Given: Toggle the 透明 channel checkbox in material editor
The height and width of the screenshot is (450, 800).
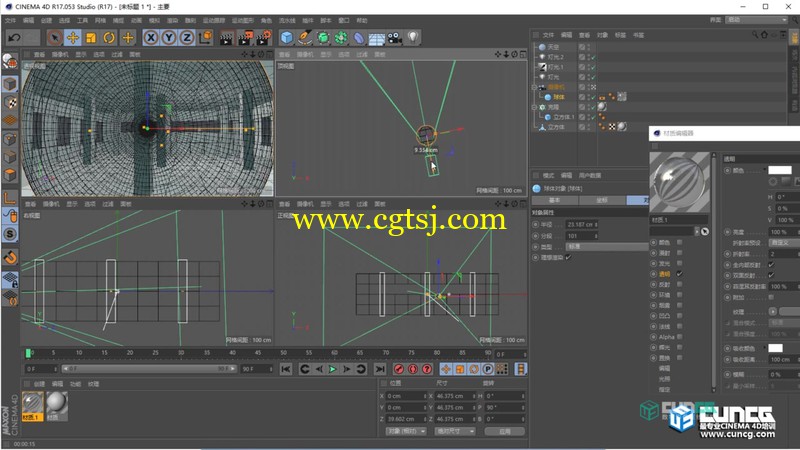Looking at the screenshot, I should point(680,274).
